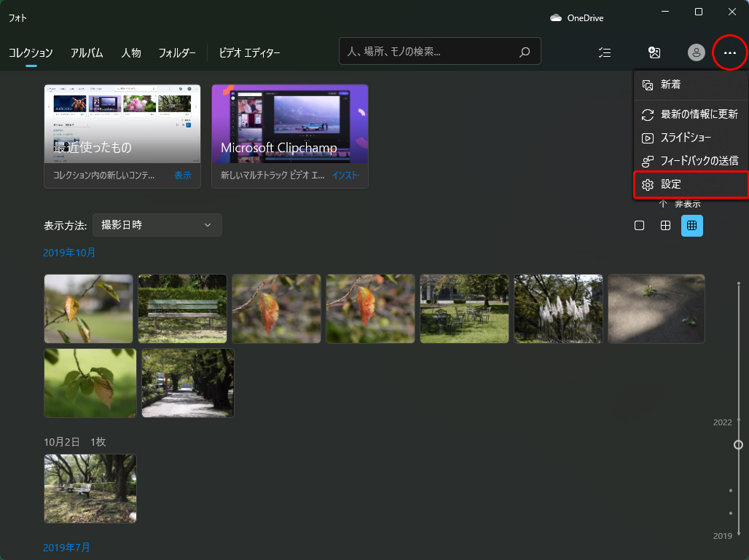This screenshot has width=749, height=560.
Task: Open the 撮影日時 sort dropdown
Action: coord(157,225)
